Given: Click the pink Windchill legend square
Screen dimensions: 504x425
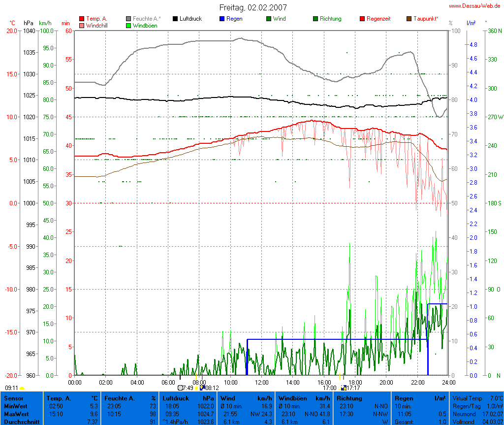Looking at the screenshot, I should (82, 25).
